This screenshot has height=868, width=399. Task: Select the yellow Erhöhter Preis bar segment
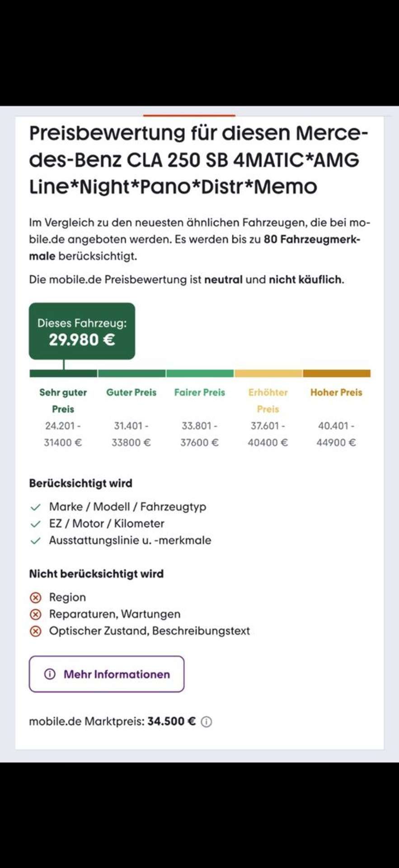[268, 373]
